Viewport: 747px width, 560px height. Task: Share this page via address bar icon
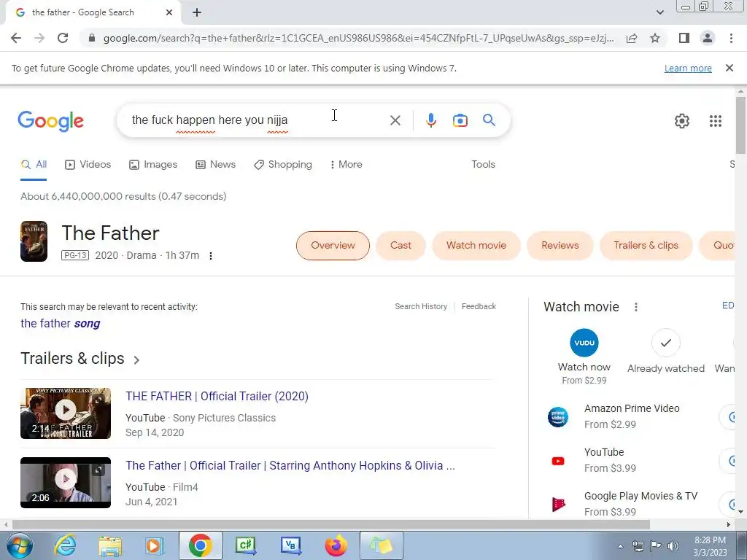coord(632,38)
